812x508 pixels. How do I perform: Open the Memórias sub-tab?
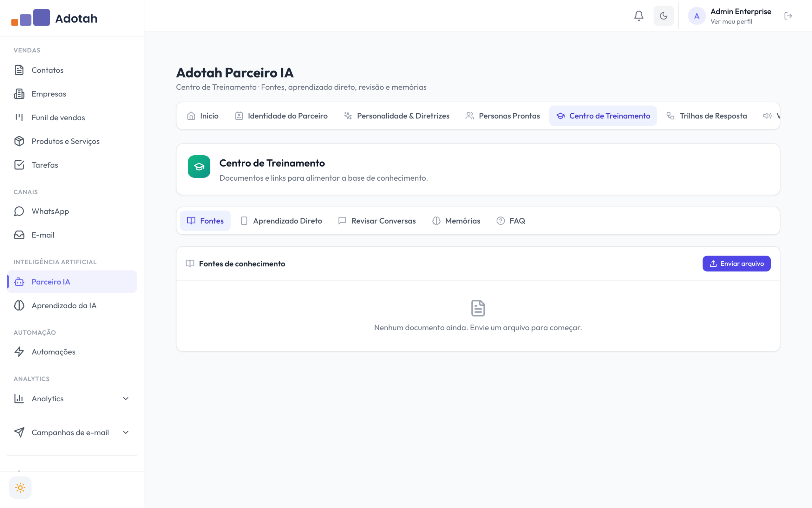tap(456, 221)
